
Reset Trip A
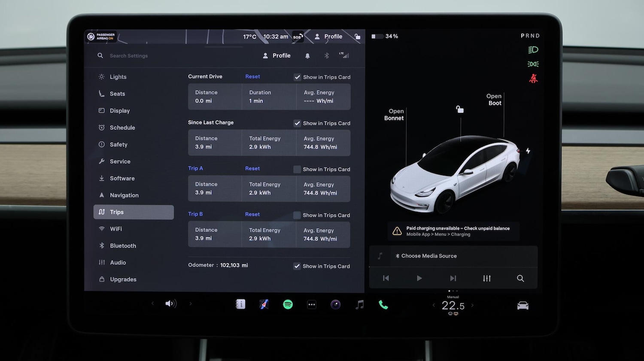coord(252,169)
